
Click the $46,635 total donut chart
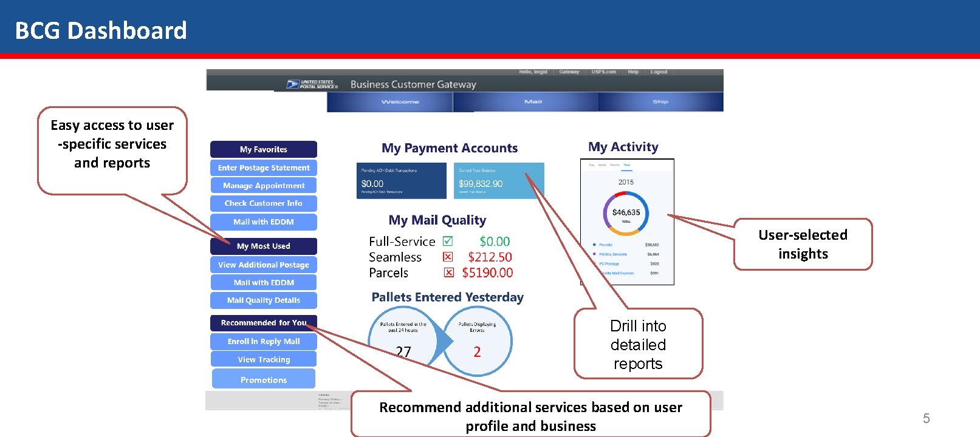626,214
